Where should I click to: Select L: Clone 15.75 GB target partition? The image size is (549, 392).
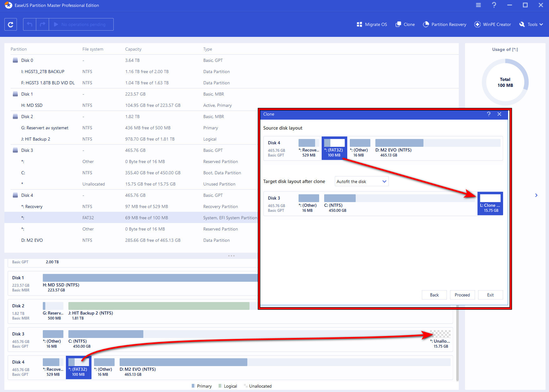coord(490,203)
